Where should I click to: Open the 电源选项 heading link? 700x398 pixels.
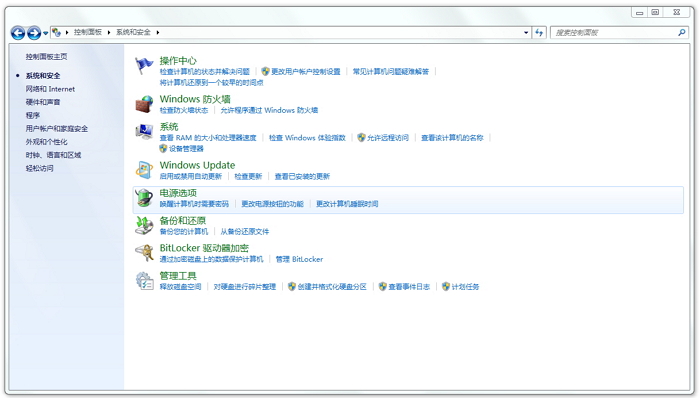(x=178, y=193)
